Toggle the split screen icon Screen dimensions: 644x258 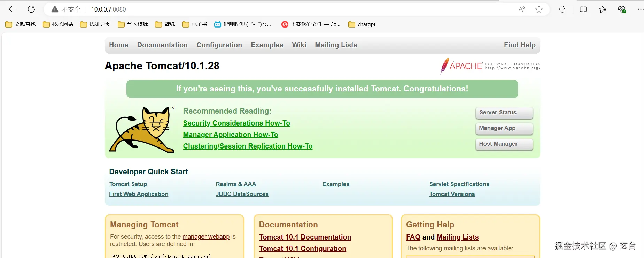[583, 9]
